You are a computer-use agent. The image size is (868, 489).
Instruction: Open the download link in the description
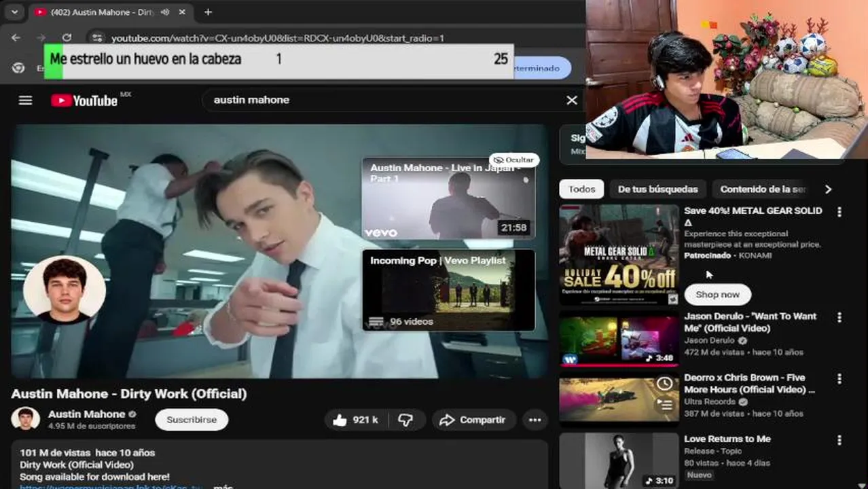tap(111, 486)
